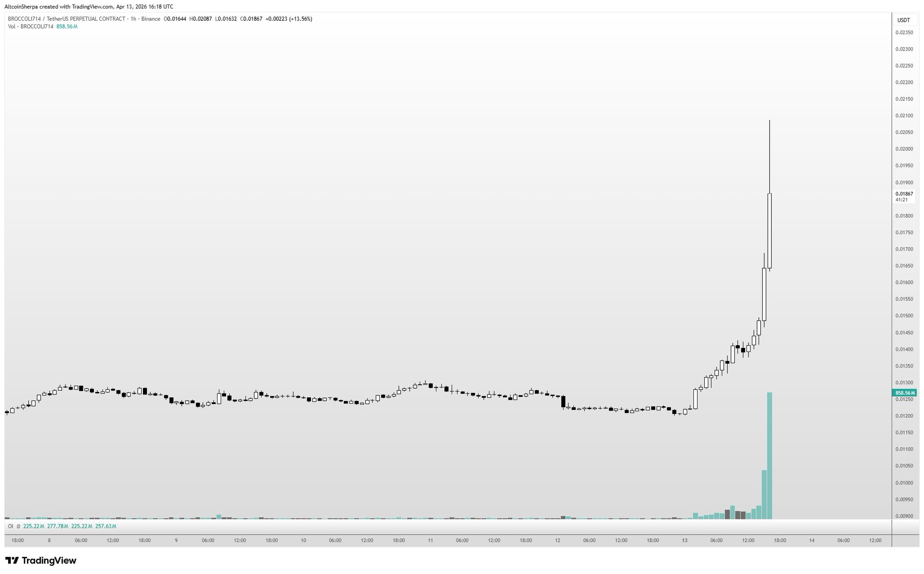Screen dimensions: 924x574
Task: Click the OI indicator legend label
Action: (x=10, y=526)
